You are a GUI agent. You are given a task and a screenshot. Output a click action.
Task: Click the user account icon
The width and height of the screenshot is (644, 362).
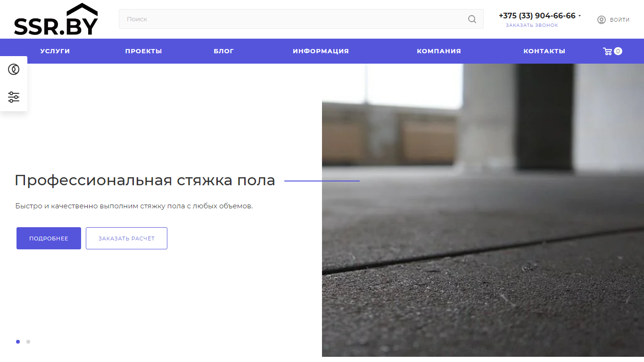tap(601, 20)
